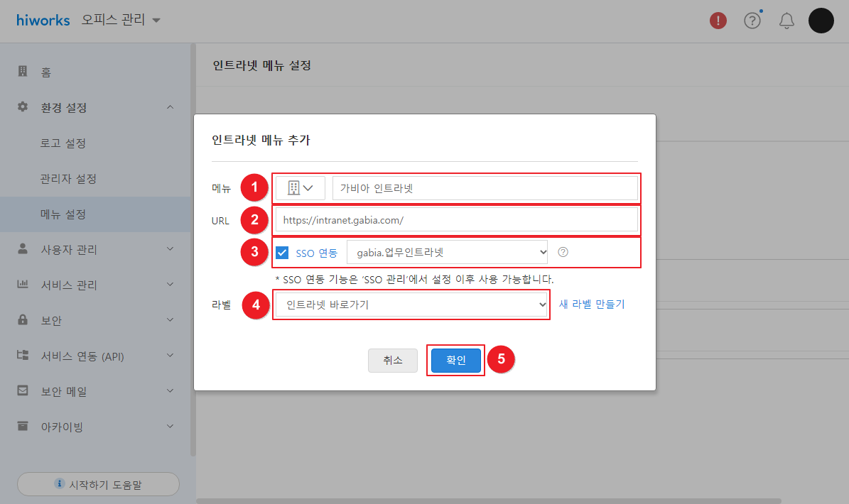
Task: Click the 오피스 관리 title text
Action: tap(114, 20)
